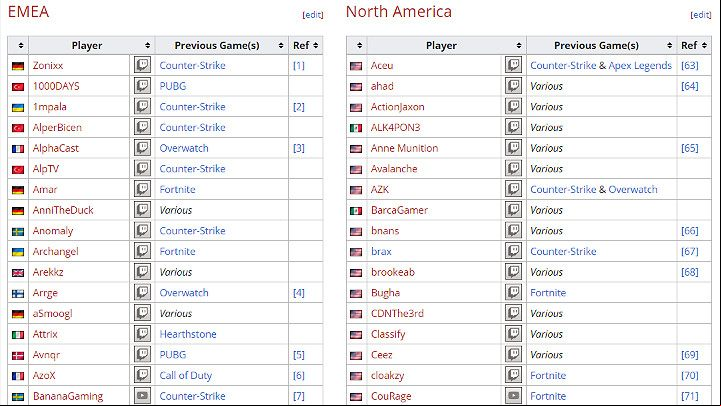The height and width of the screenshot is (406, 721).
Task: Open Twitch icon in Attrix row
Action: point(142,334)
